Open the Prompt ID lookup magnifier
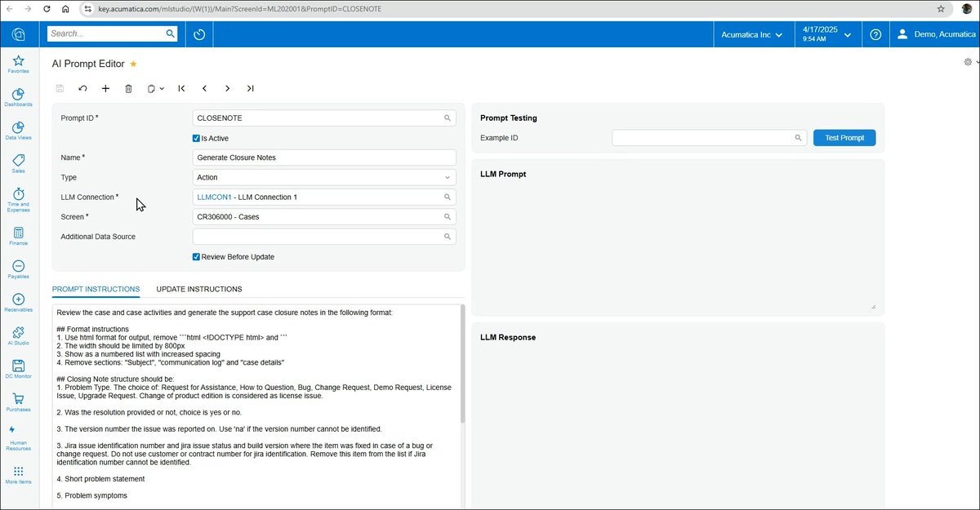980x510 pixels. pyautogui.click(x=448, y=118)
